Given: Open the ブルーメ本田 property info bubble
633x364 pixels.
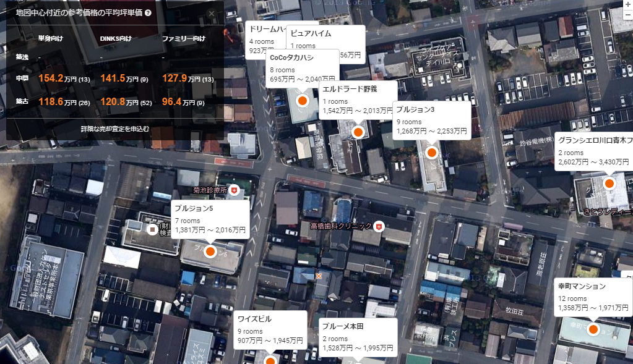Looking at the screenshot, I should point(357,336).
